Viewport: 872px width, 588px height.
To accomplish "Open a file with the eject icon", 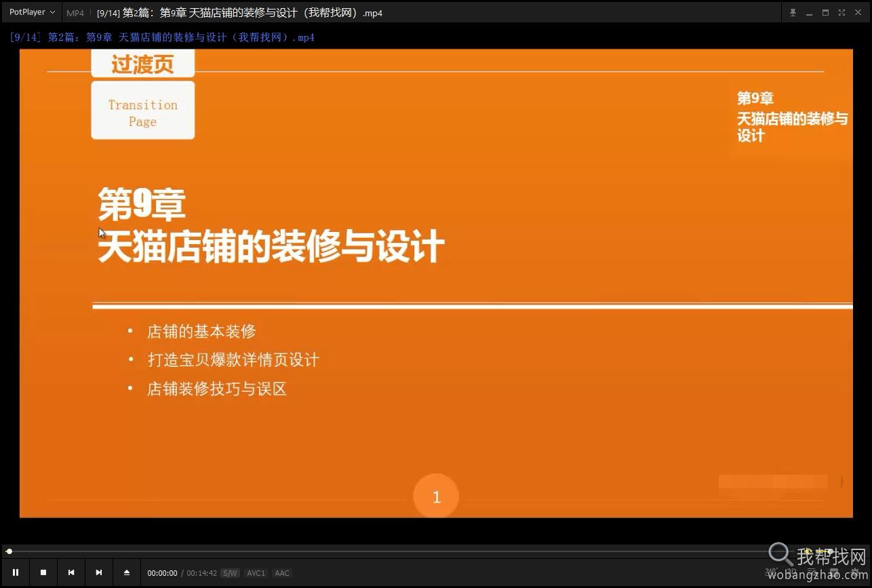I will point(127,572).
